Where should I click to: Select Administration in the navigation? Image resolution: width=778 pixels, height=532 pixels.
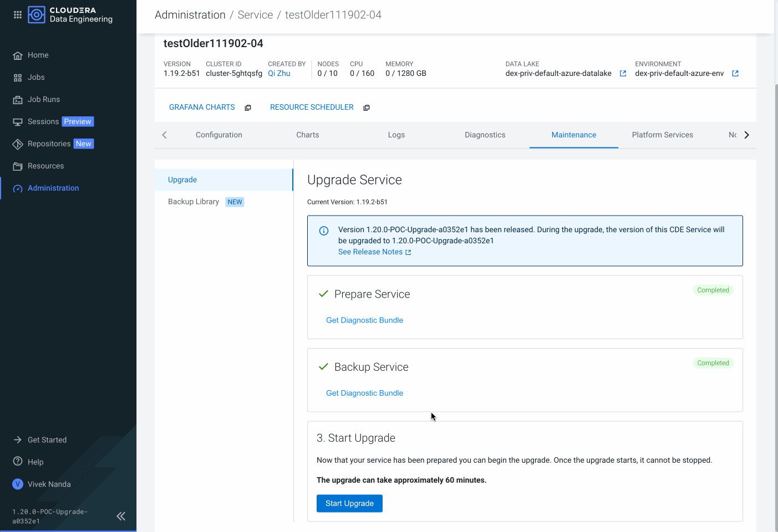point(52,188)
